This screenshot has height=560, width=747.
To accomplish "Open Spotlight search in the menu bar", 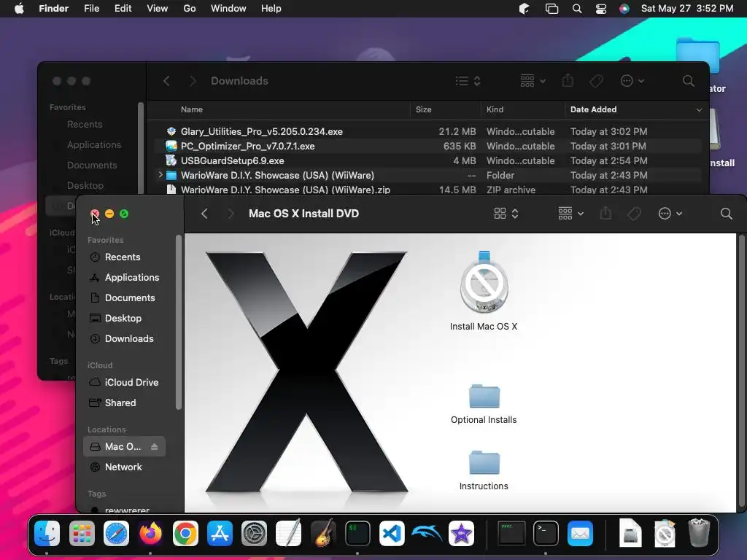I will pos(577,9).
